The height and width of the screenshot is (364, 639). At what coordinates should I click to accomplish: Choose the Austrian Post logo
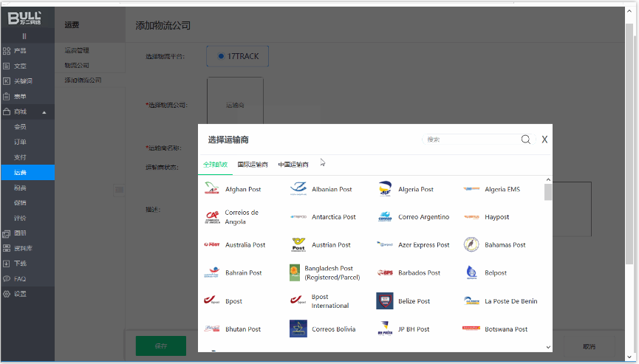(x=298, y=244)
